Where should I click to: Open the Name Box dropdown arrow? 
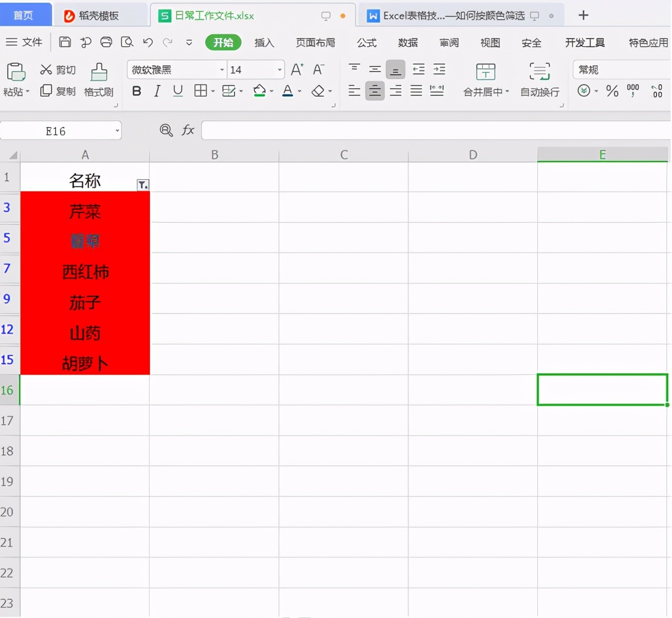click(117, 131)
